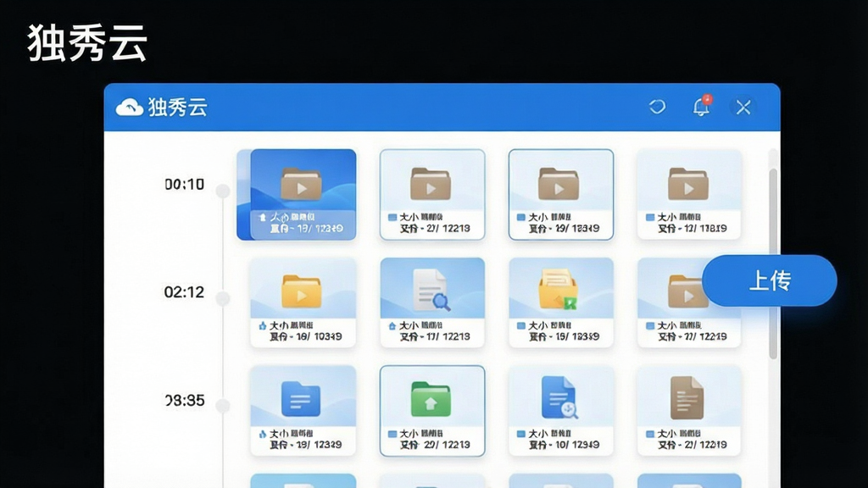Close the 独秀云 window
The image size is (868, 488).
coord(743,107)
